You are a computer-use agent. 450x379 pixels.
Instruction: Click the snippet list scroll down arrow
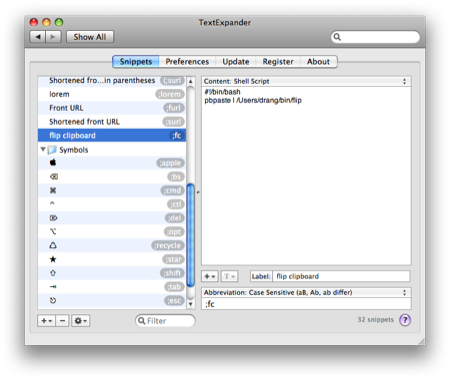(x=191, y=304)
